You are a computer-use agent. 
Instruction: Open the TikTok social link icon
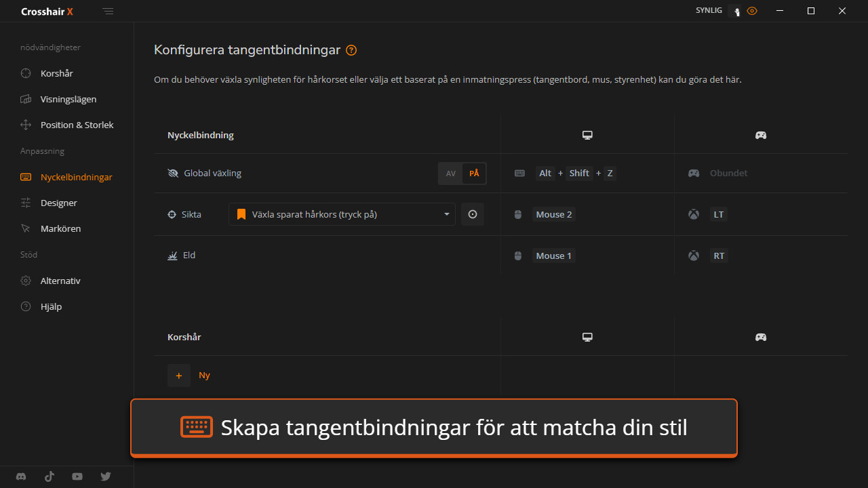point(50,476)
